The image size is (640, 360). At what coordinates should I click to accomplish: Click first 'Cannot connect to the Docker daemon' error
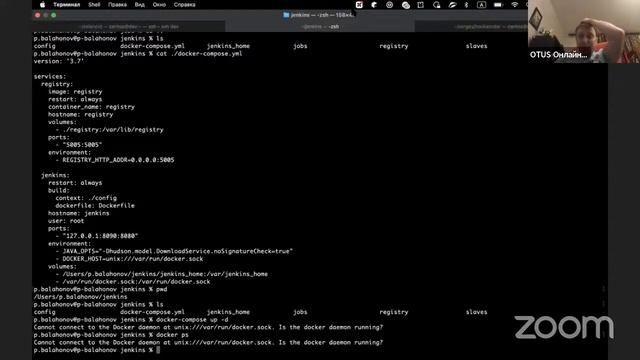pos(208,327)
